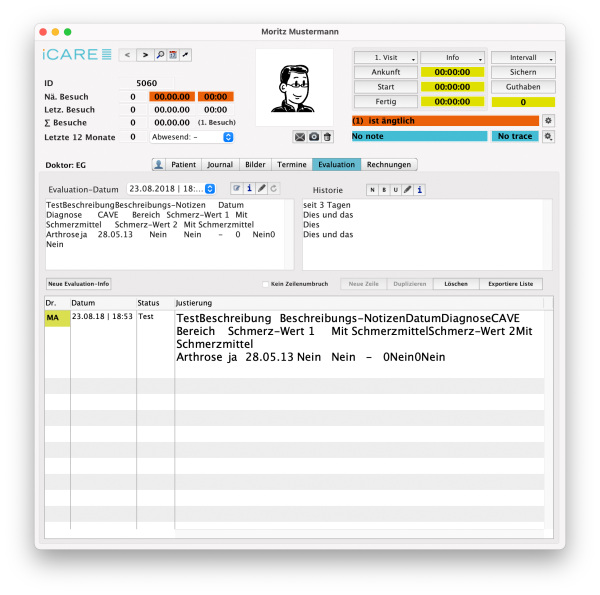Screen dimensions: 600x595
Task: Switch to the Rechnungen tab
Action: coord(391,164)
